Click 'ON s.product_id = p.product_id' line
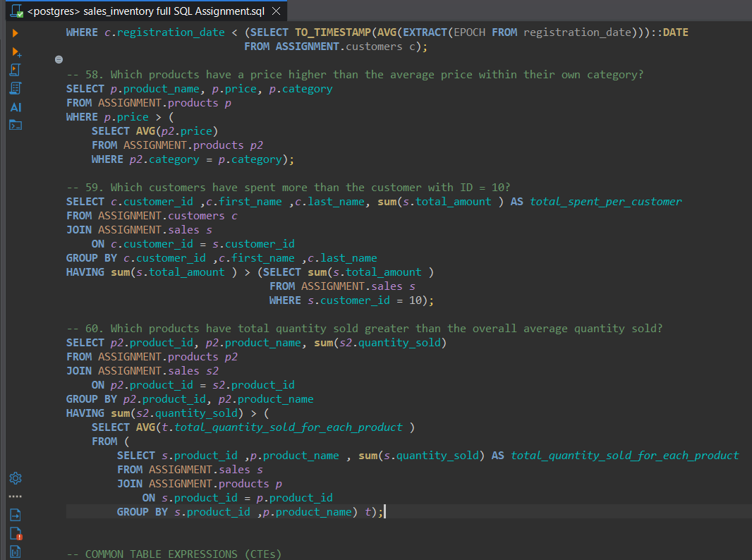The height and width of the screenshot is (560, 752). [x=238, y=498]
